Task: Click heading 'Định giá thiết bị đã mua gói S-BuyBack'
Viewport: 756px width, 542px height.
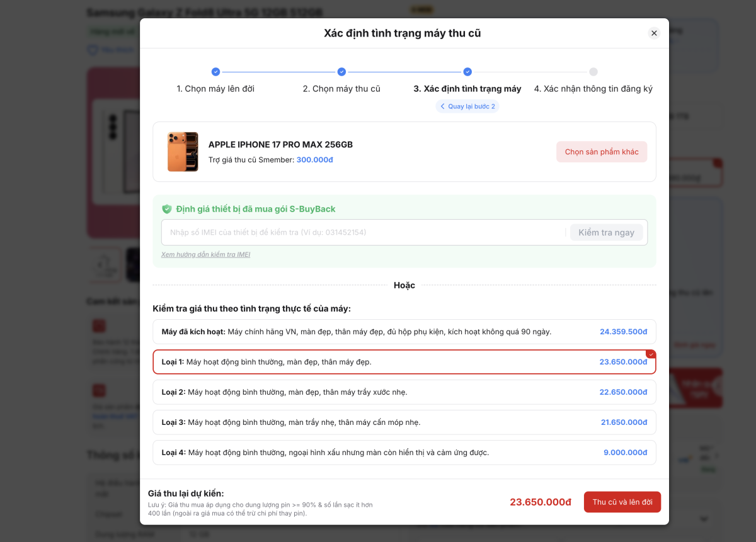Action: click(256, 209)
